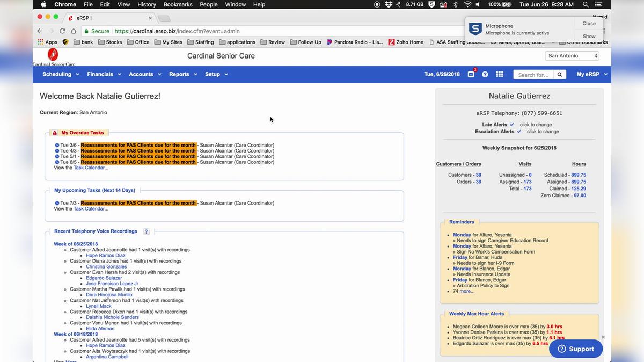The image size is (644, 362).
Task: Open Task Calendar link under Overdue Tasks
Action: coord(91,168)
